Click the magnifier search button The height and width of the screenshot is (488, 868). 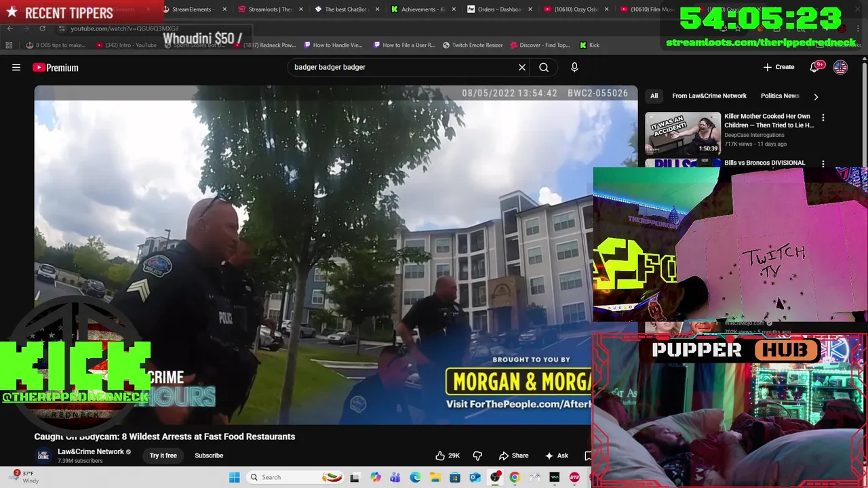pyautogui.click(x=544, y=67)
